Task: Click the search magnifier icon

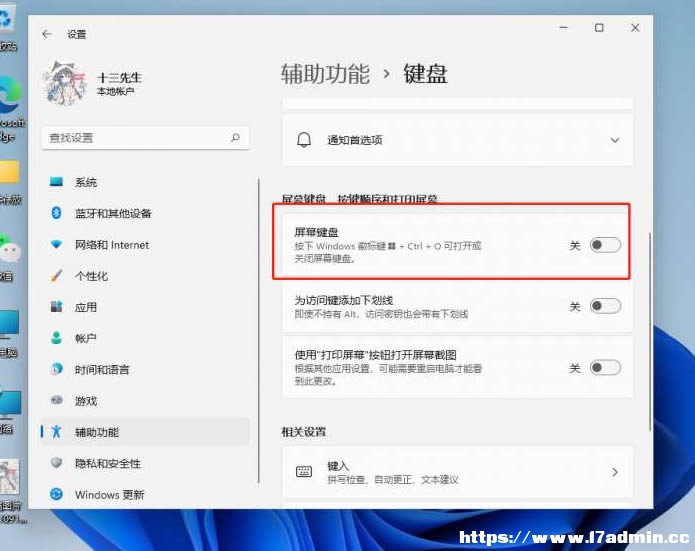Action: pos(235,138)
